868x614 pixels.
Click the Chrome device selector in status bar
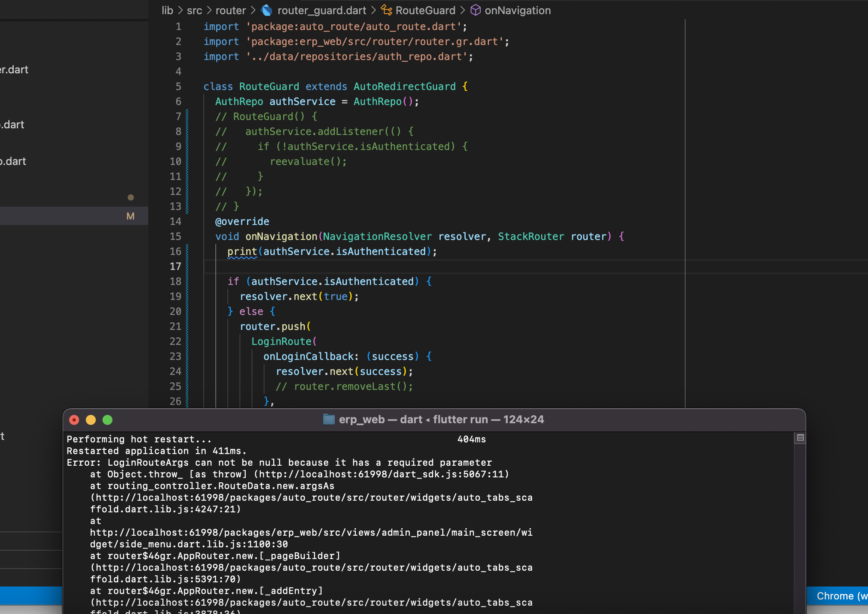(x=837, y=596)
